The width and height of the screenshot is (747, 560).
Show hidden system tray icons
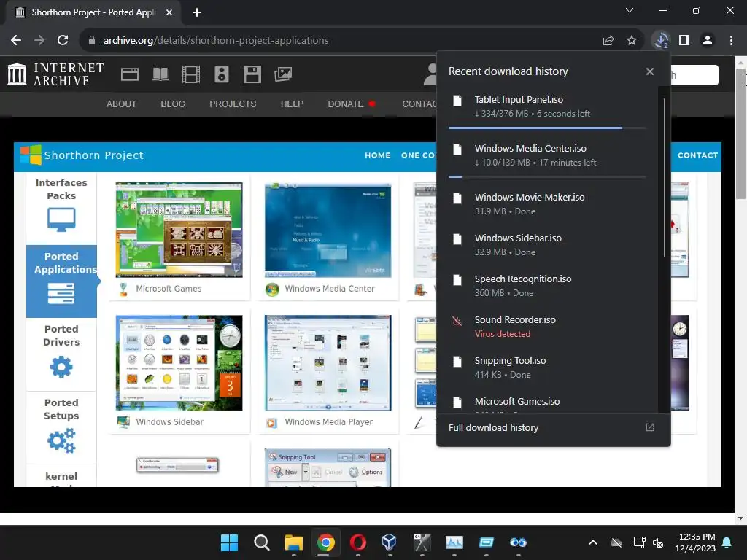click(x=593, y=542)
